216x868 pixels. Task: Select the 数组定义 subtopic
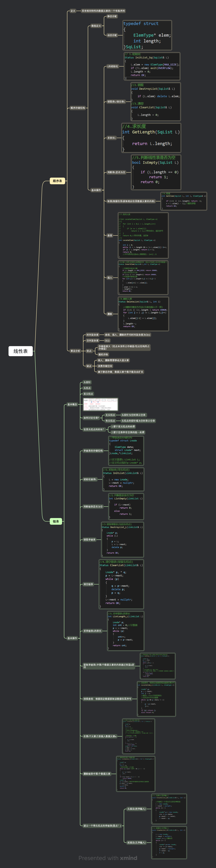(96, 26)
